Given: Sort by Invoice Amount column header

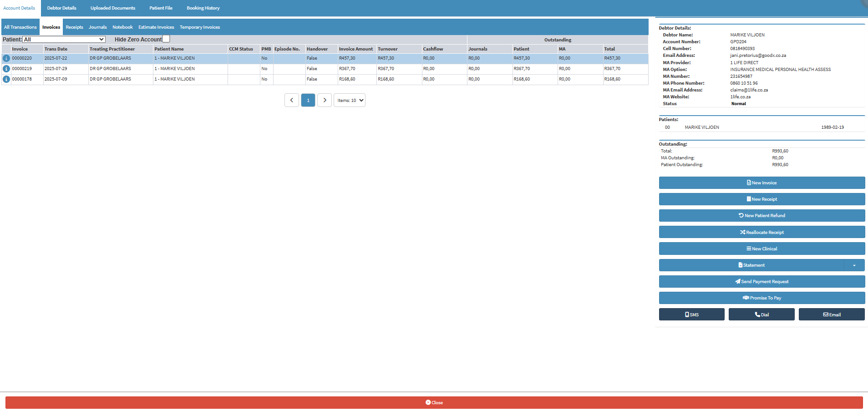Looking at the screenshot, I should point(355,49).
